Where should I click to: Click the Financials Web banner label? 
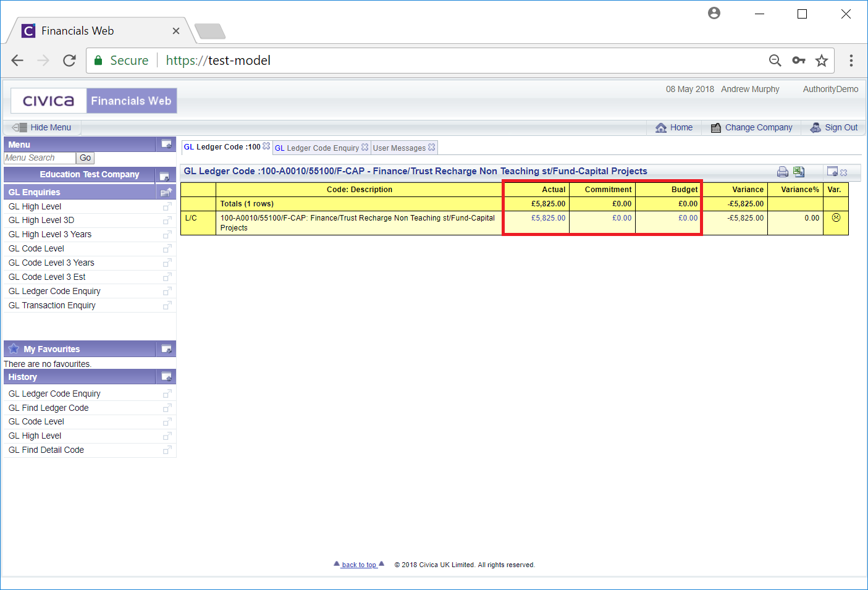tap(131, 101)
